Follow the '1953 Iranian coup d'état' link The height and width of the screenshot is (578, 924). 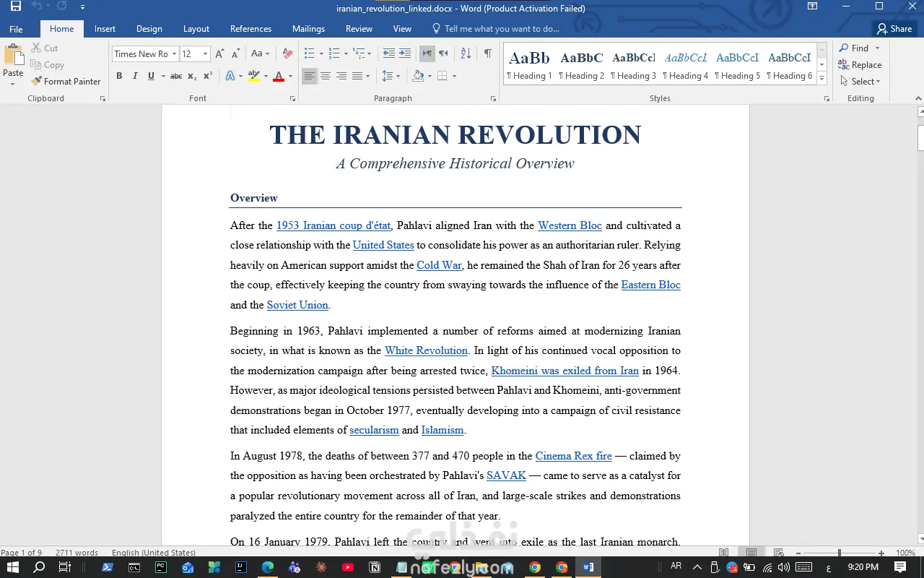[334, 225]
